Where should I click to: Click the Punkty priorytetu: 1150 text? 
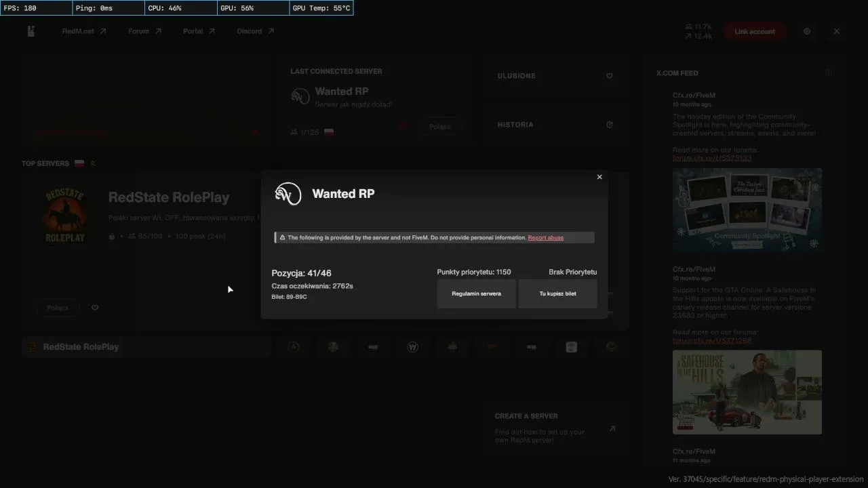(x=474, y=272)
